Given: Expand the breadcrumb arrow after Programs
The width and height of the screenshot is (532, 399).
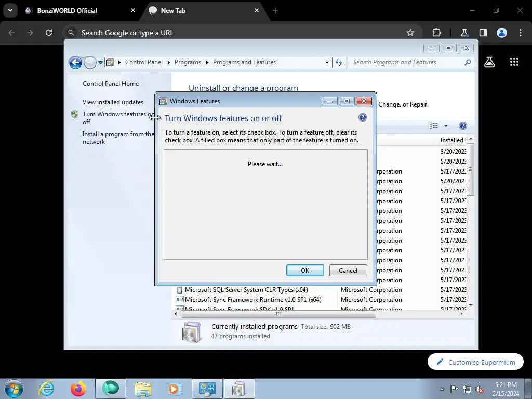Looking at the screenshot, I should tap(207, 62).
